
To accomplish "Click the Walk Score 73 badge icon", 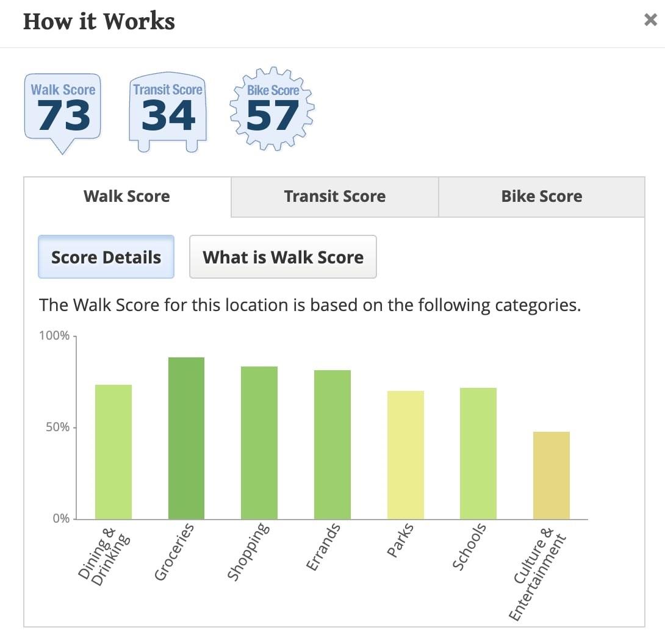I will pos(63,112).
